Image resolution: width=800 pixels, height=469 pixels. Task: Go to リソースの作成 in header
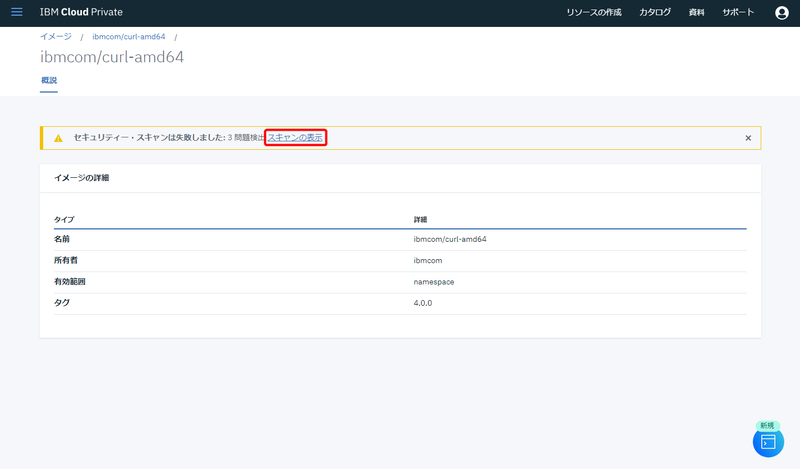coord(594,12)
